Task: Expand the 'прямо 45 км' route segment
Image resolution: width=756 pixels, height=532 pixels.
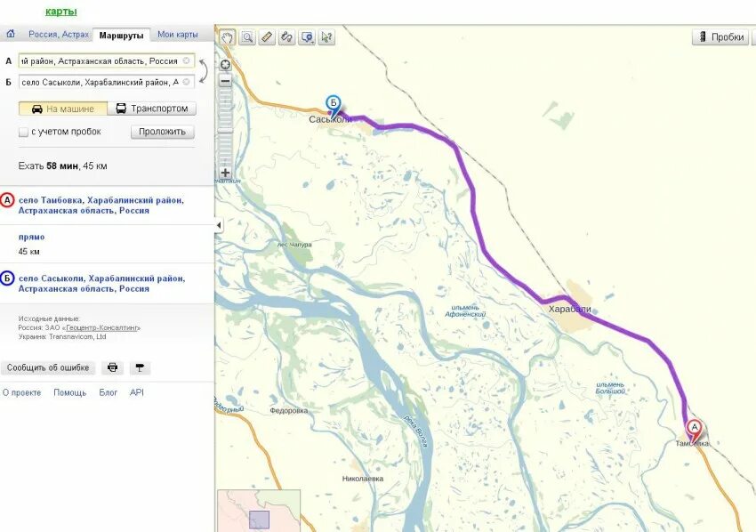Action: pyautogui.click(x=32, y=244)
